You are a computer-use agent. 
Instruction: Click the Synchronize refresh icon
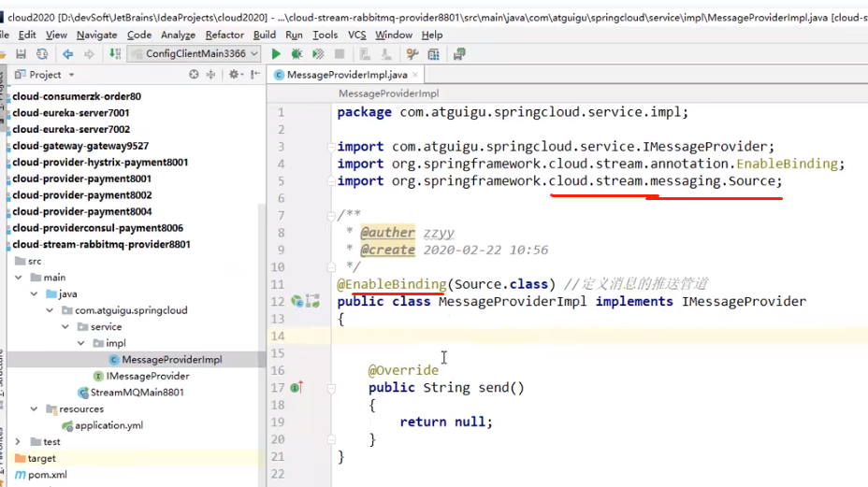(x=42, y=53)
